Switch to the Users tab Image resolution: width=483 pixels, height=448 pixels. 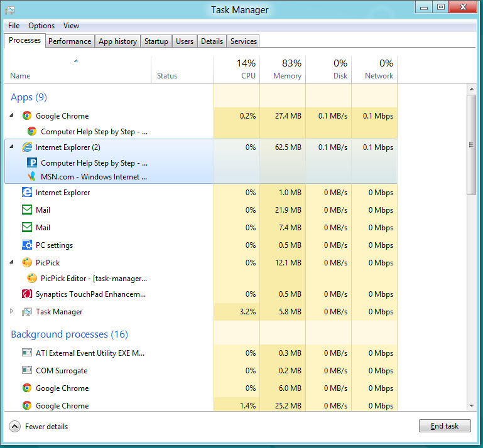click(185, 41)
